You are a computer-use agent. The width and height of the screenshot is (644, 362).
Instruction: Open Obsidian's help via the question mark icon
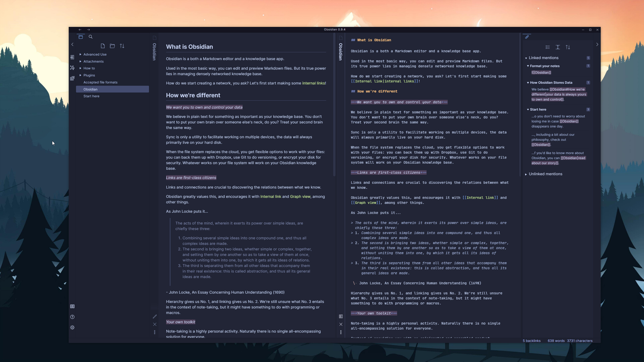[x=72, y=317]
